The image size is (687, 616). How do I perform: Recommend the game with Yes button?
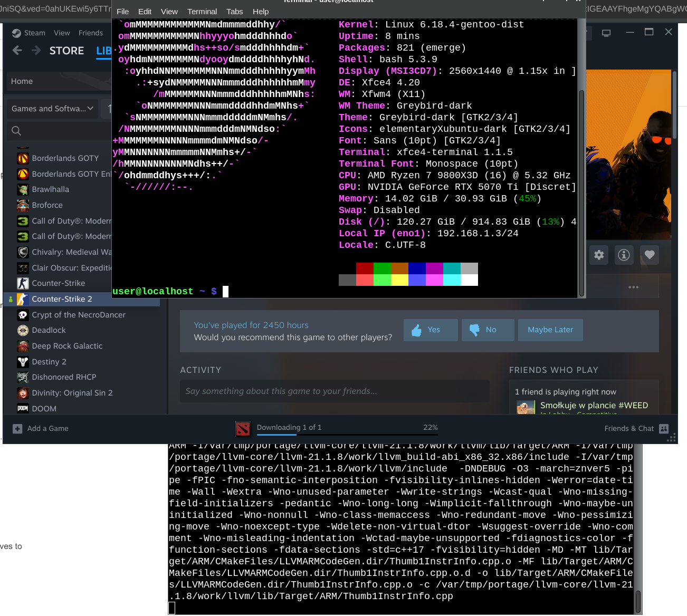tap(431, 330)
